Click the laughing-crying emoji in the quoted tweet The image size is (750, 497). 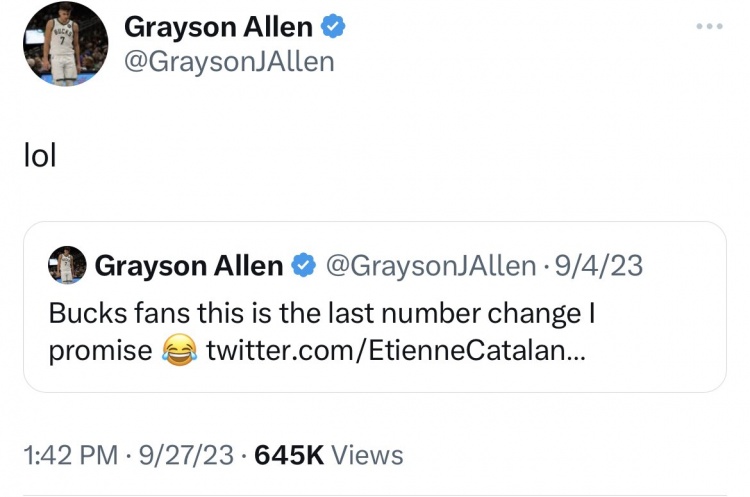[179, 351]
